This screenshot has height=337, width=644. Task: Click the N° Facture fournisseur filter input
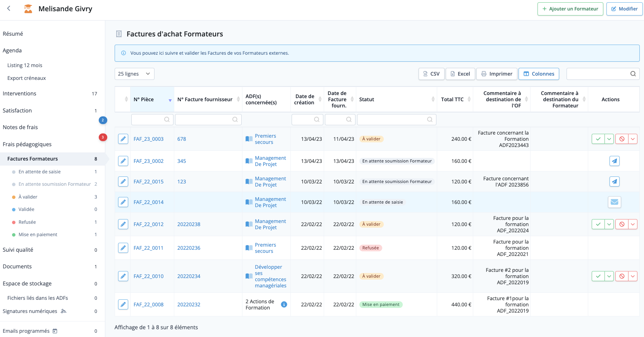tap(208, 119)
